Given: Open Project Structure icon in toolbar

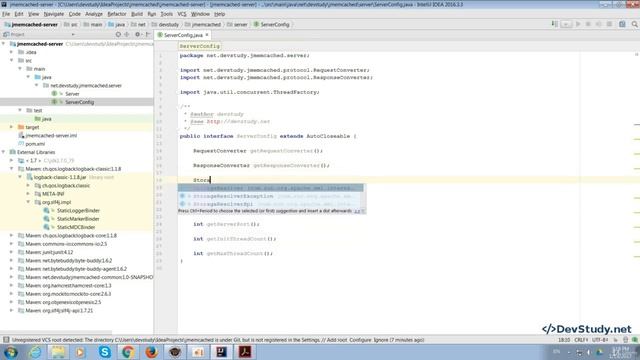Looking at the screenshot, I should pos(622,24).
